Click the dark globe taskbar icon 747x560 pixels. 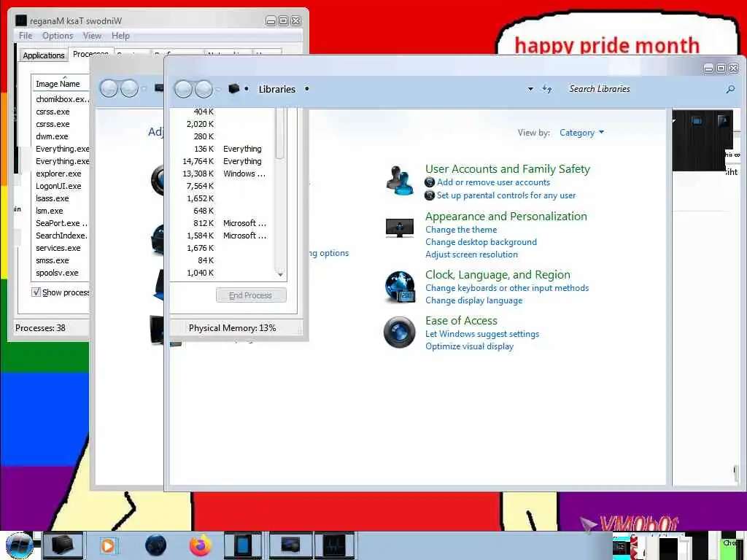[x=155, y=545]
